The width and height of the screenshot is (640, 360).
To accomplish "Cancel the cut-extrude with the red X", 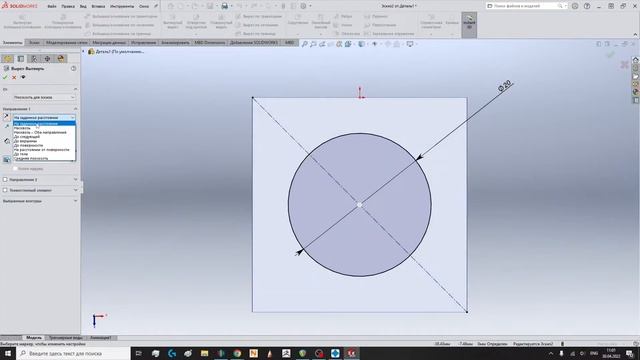I will 14,77.
